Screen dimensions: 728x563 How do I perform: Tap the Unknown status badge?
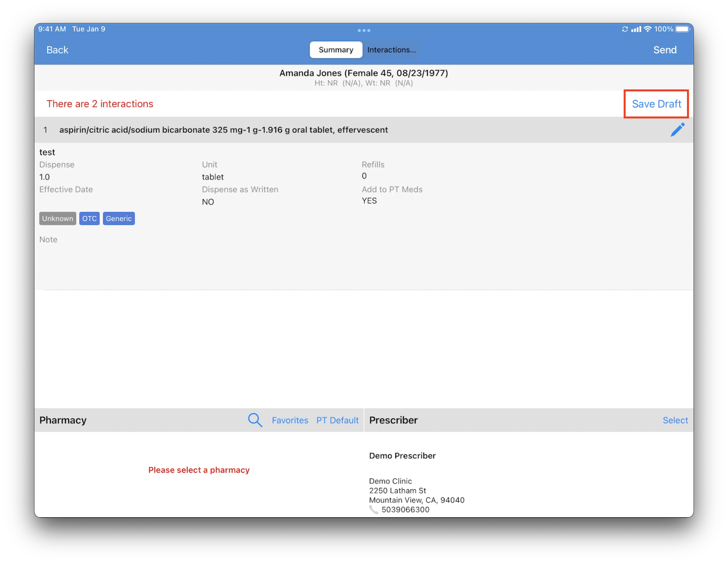coord(57,219)
